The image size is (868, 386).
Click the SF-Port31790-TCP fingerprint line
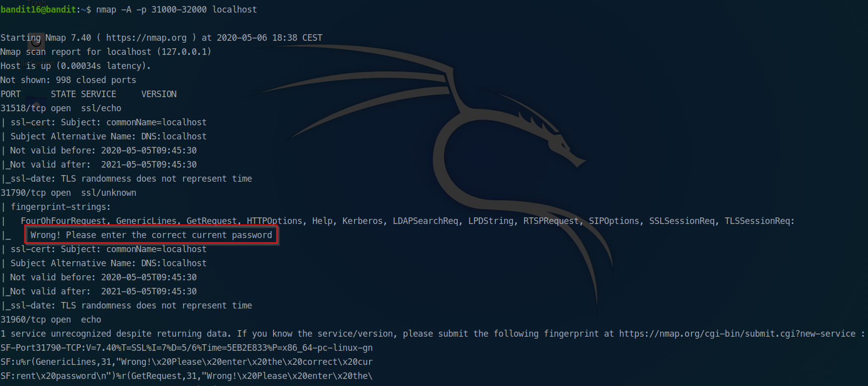pos(186,348)
